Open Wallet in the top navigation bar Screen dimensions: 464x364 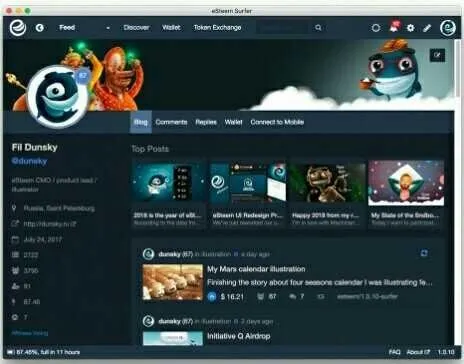(x=171, y=28)
